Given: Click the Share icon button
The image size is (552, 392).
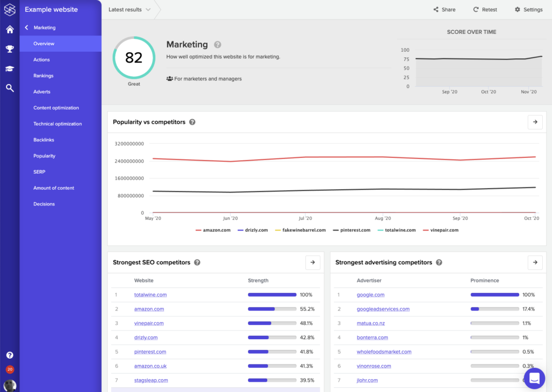Looking at the screenshot, I should pos(444,10).
